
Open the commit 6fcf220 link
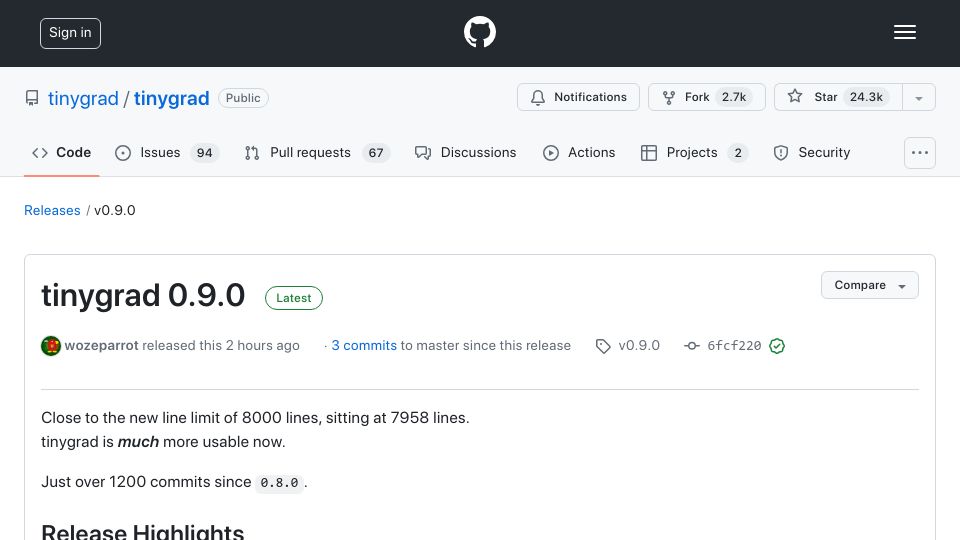(734, 345)
